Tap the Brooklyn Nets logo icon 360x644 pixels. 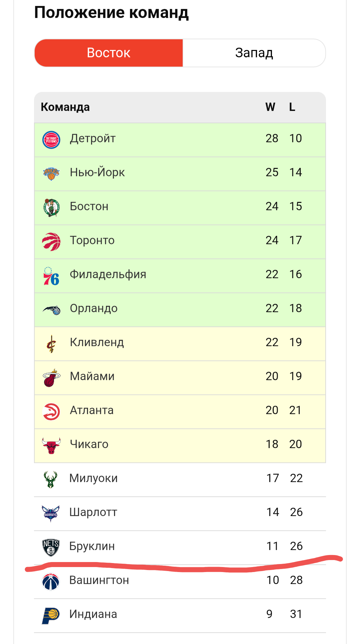51,547
